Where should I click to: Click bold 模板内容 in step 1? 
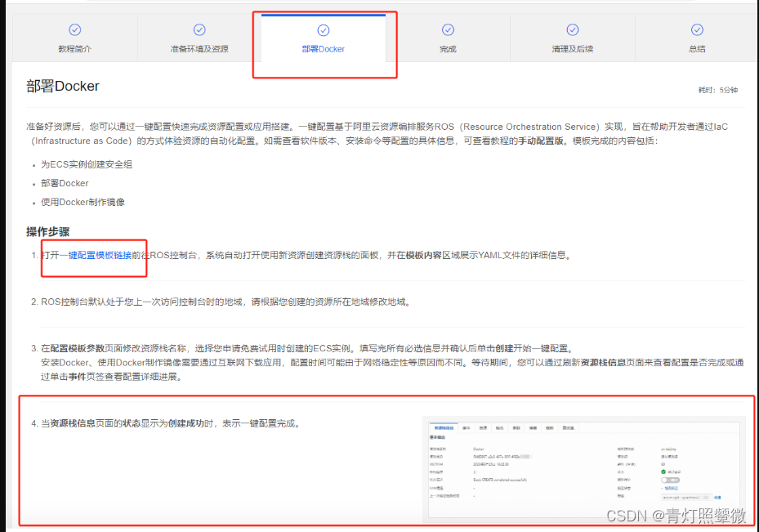(423, 255)
